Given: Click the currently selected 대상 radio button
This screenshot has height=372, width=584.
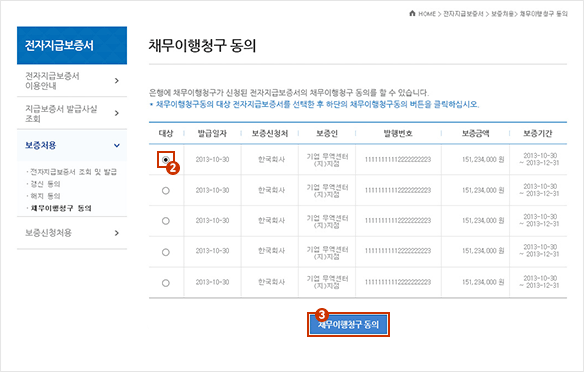Looking at the screenshot, I should (x=166, y=160).
